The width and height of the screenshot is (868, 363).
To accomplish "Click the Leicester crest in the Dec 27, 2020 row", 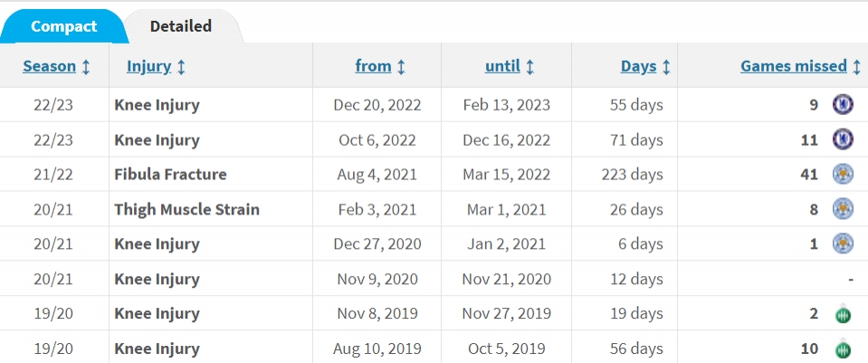I will (x=843, y=244).
